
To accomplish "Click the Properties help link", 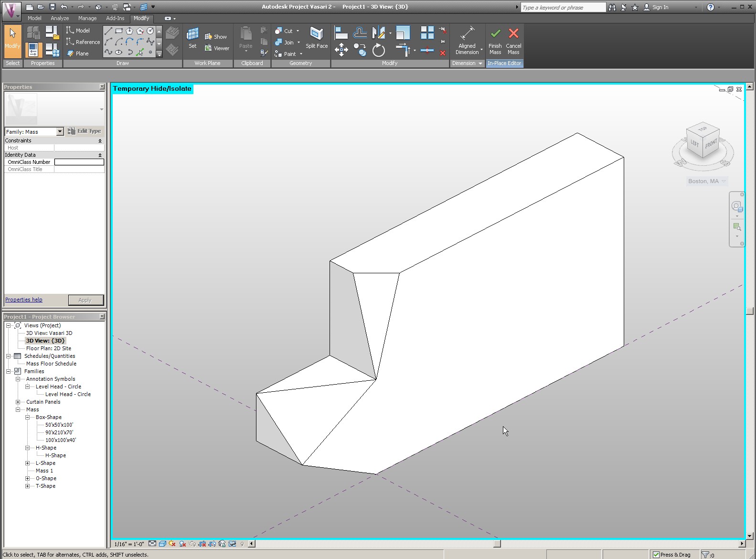I will (x=24, y=300).
